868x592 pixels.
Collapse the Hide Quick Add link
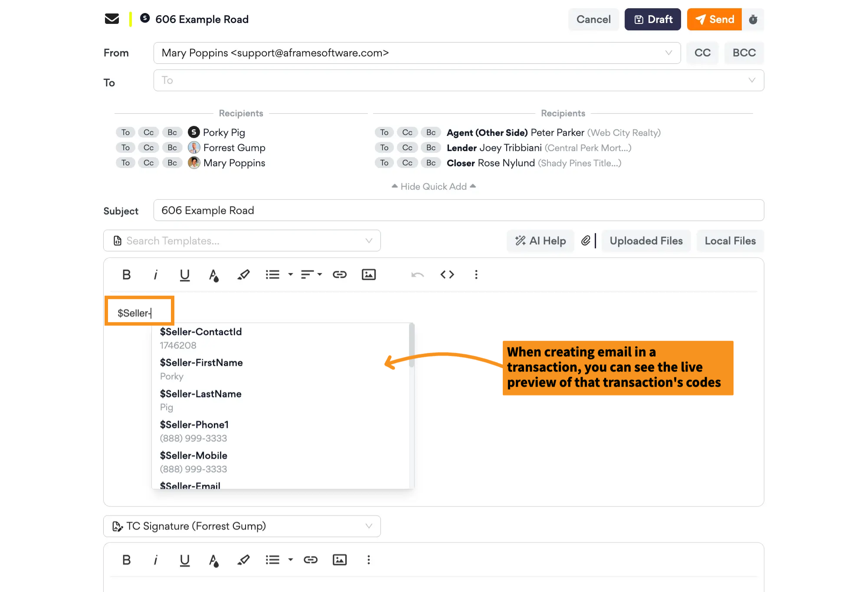433,187
